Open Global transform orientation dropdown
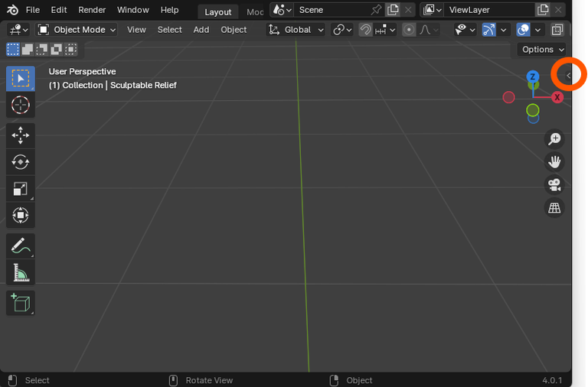 296,30
